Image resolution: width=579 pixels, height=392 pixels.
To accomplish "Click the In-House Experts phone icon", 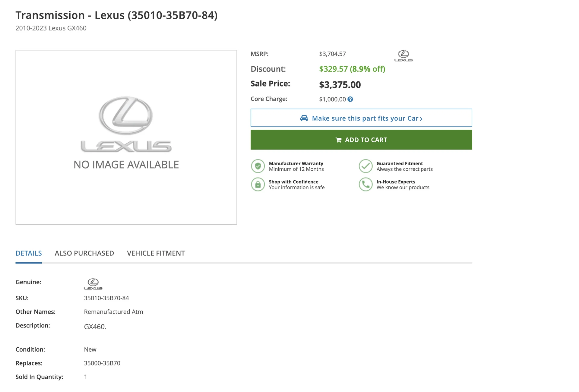I will (365, 185).
